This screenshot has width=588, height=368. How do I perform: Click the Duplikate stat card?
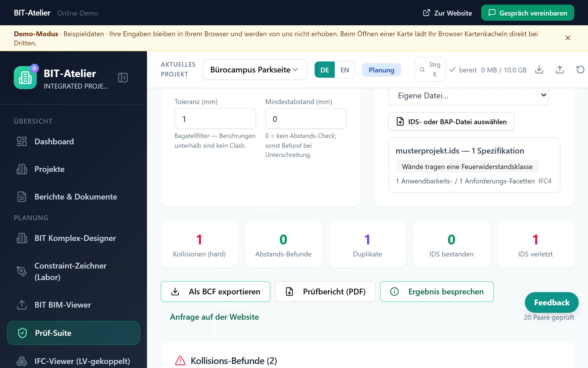point(367,244)
